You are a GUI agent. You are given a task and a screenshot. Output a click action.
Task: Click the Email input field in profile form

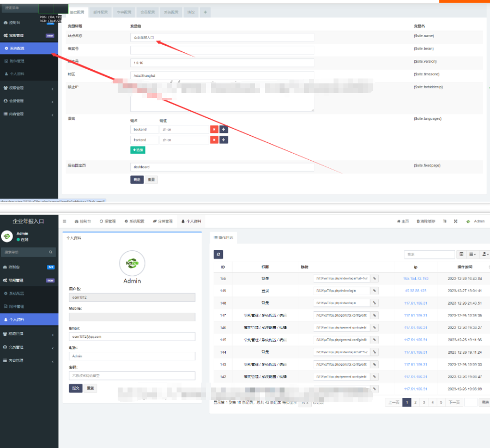[x=132, y=337]
